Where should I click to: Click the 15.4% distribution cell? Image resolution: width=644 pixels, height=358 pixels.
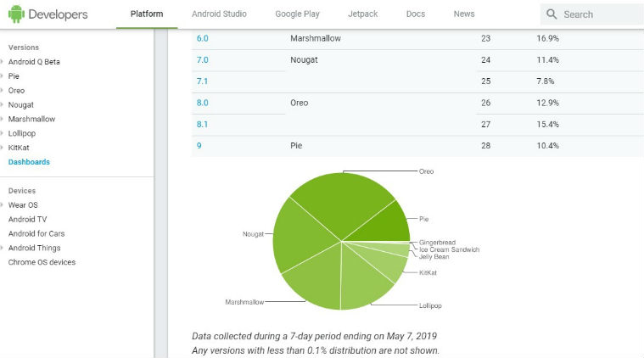547,124
